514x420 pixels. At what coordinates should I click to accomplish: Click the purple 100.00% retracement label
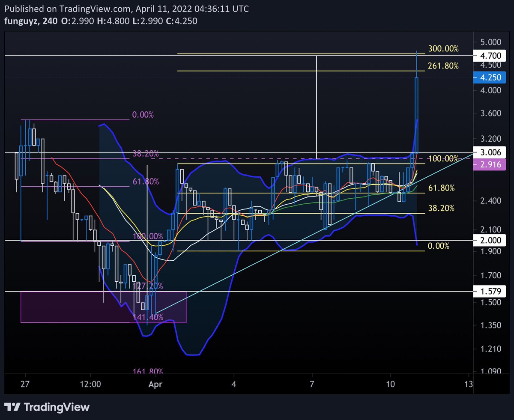(148, 236)
